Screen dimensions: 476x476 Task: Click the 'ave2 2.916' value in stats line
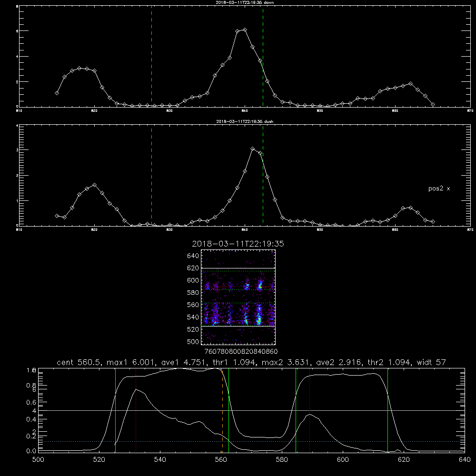click(x=339, y=362)
